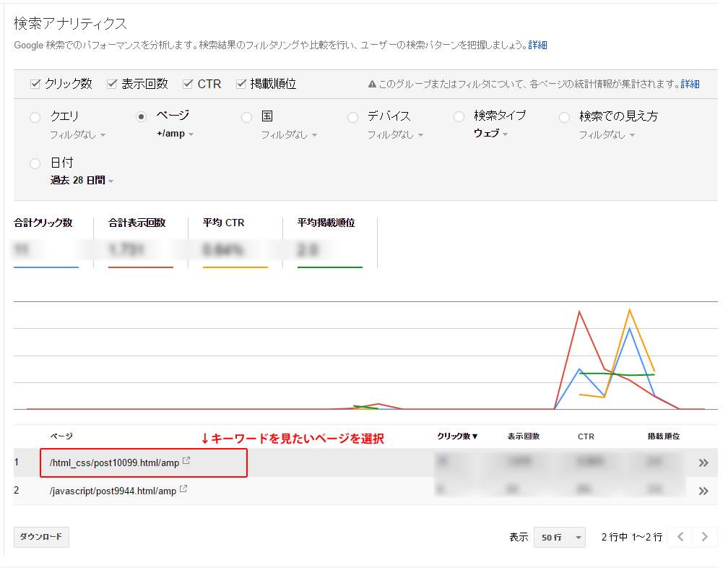This screenshot has height=568, width=728.
Task: Open the デバイス filter dropdown
Action: point(396,134)
